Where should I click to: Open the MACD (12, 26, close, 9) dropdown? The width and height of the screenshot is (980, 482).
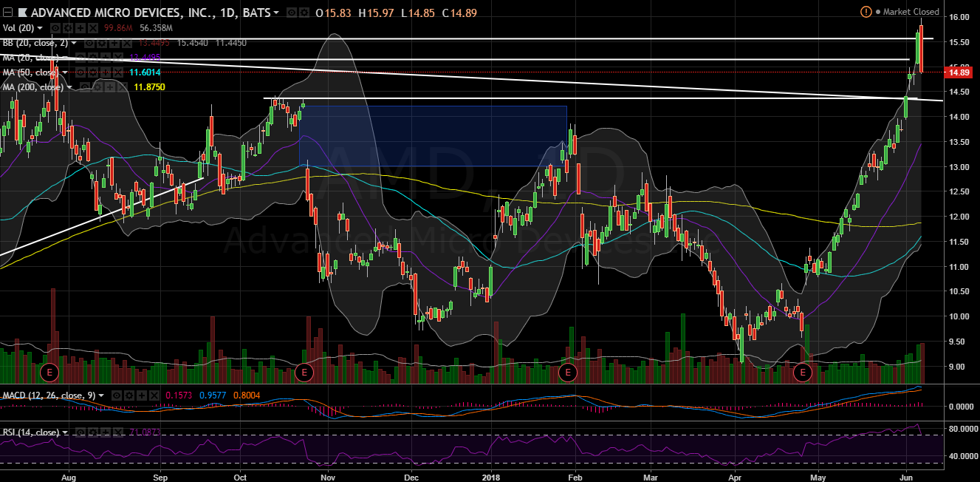click(x=101, y=396)
